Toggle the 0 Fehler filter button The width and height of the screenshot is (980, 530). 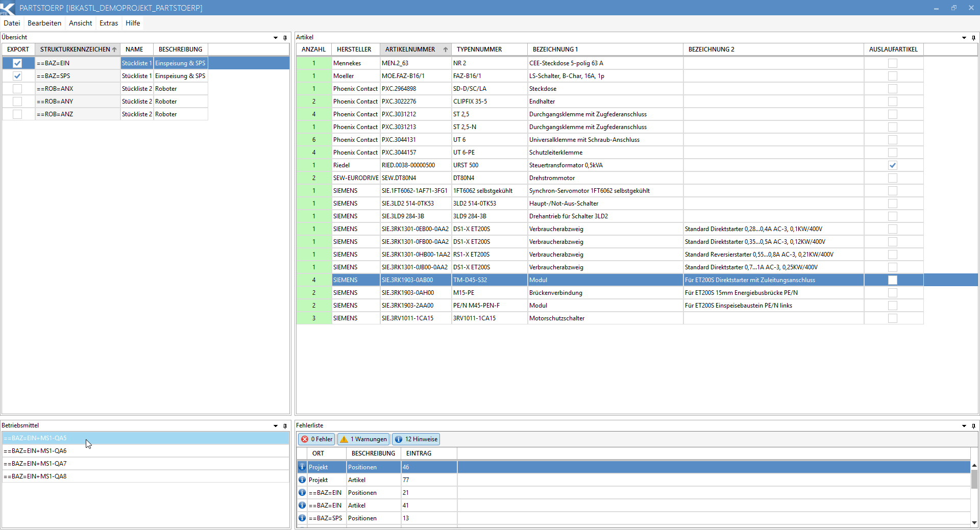tap(317, 439)
